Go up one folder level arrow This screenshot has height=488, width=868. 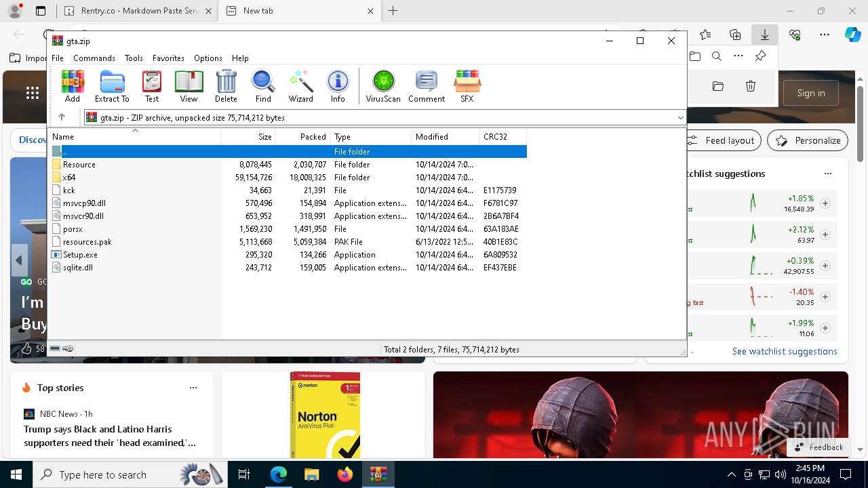pyautogui.click(x=62, y=117)
